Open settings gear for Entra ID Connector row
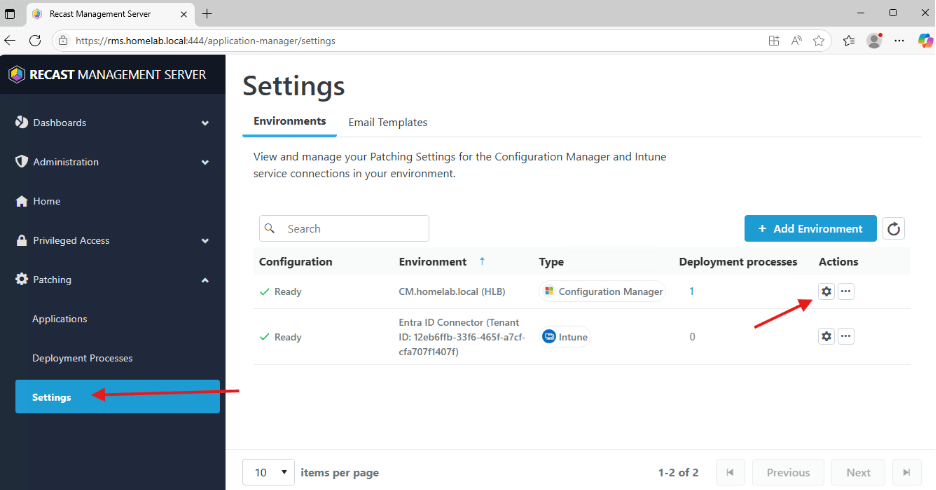Screen dimensions: 936x490 (x=826, y=337)
